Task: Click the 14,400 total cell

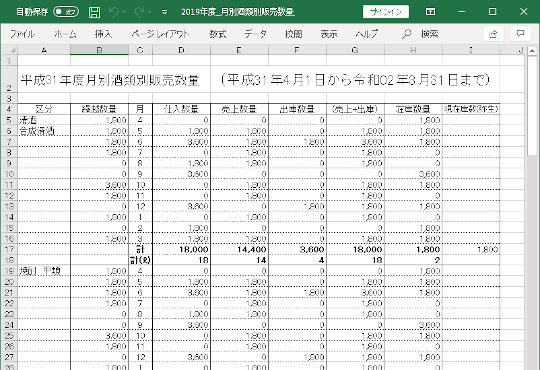Action: pos(239,249)
